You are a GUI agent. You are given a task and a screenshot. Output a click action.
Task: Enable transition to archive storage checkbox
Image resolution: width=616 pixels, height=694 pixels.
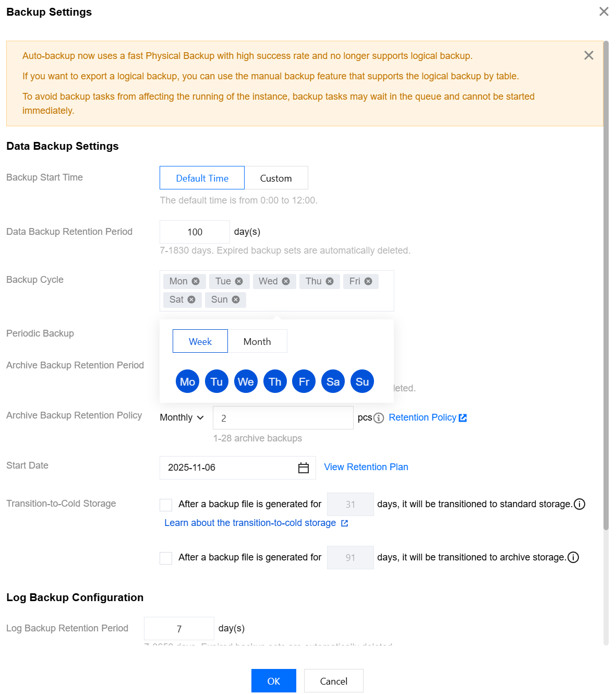point(166,558)
